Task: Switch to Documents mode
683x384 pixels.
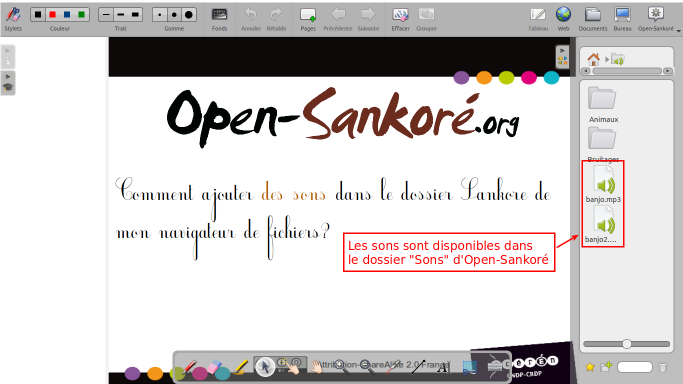Action: coord(593,19)
